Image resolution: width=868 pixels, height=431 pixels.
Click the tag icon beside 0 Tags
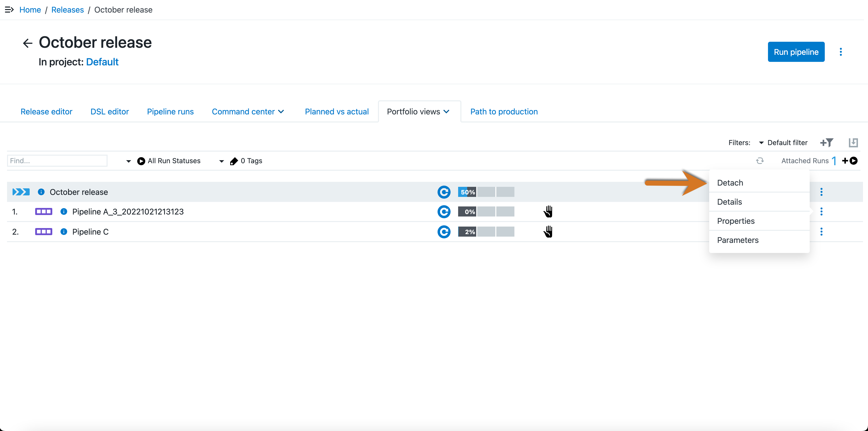pyautogui.click(x=234, y=161)
